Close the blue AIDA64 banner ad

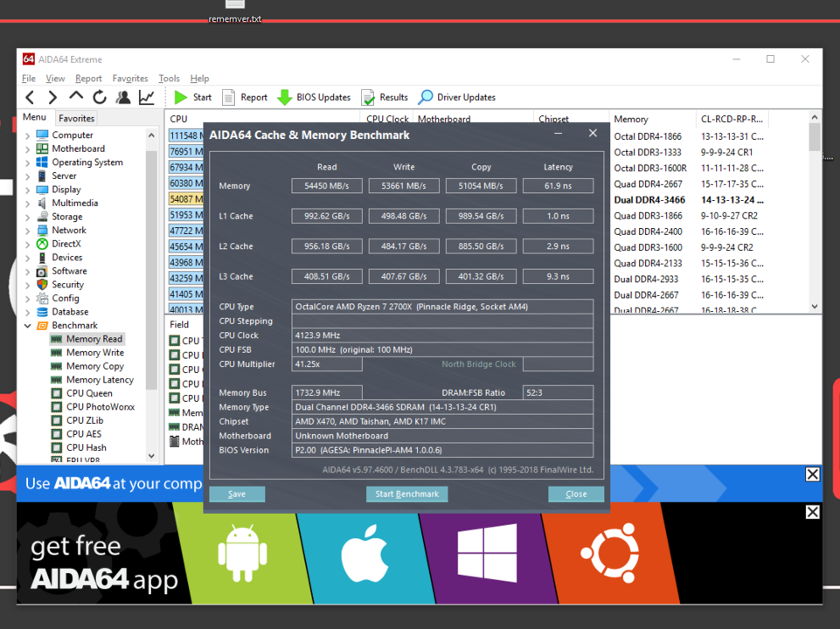812,474
